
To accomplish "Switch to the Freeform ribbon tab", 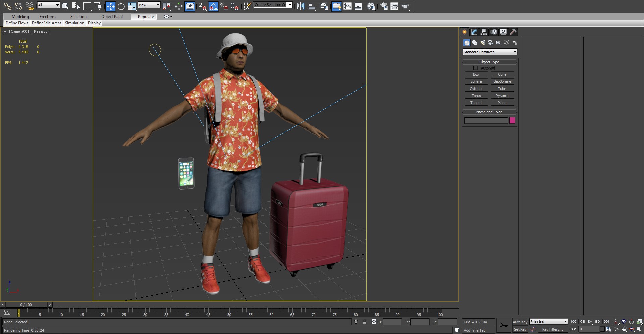I will [x=48, y=16].
